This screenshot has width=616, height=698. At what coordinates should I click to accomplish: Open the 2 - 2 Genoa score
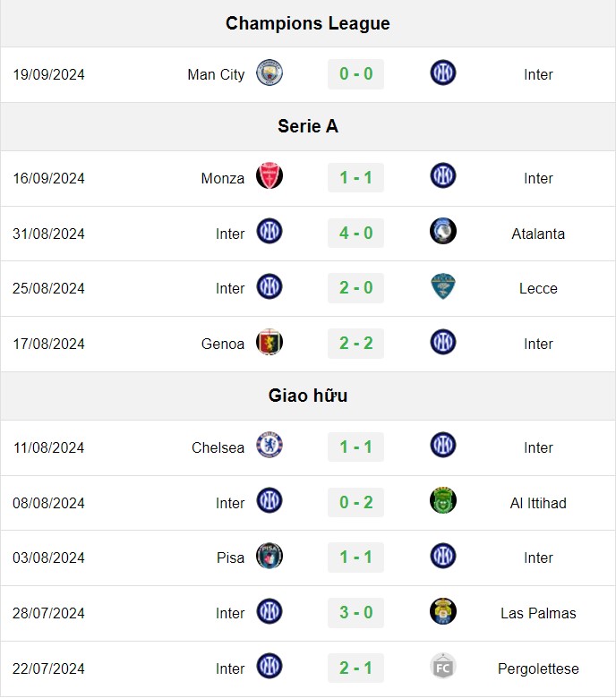(x=355, y=344)
